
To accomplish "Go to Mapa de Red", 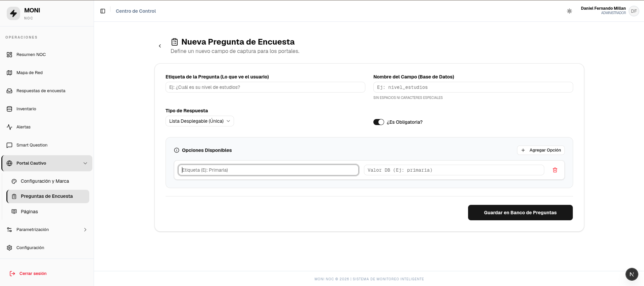I will tap(47, 73).
